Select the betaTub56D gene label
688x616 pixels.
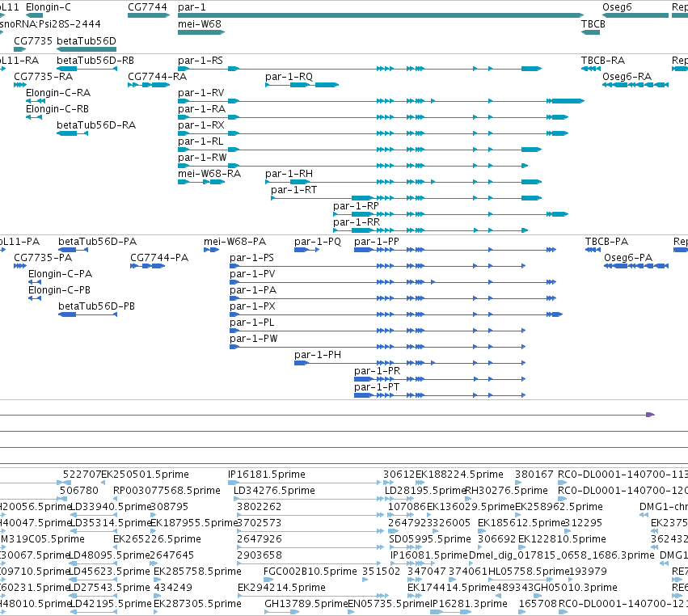tap(87, 40)
